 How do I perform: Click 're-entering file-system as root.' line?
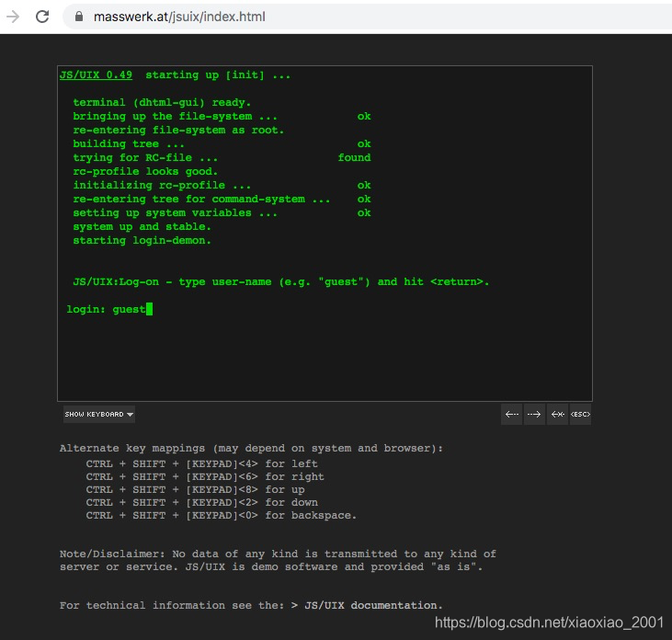[x=178, y=131]
